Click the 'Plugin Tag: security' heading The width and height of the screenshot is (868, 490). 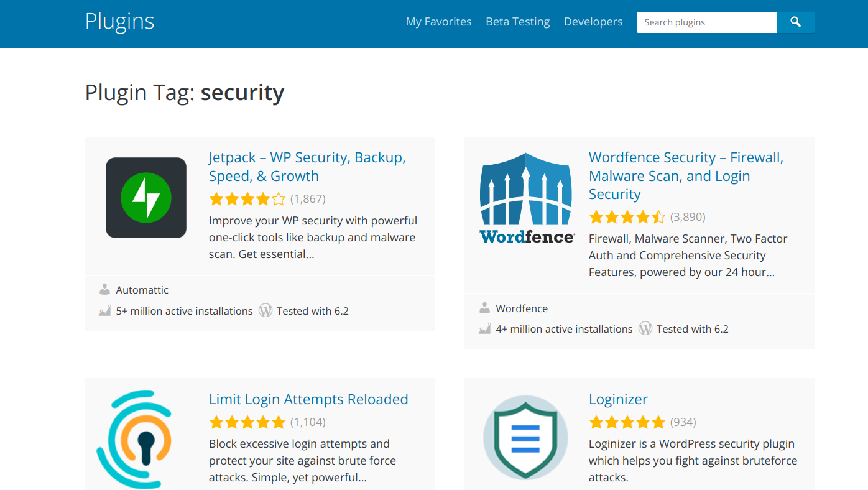pos(185,93)
